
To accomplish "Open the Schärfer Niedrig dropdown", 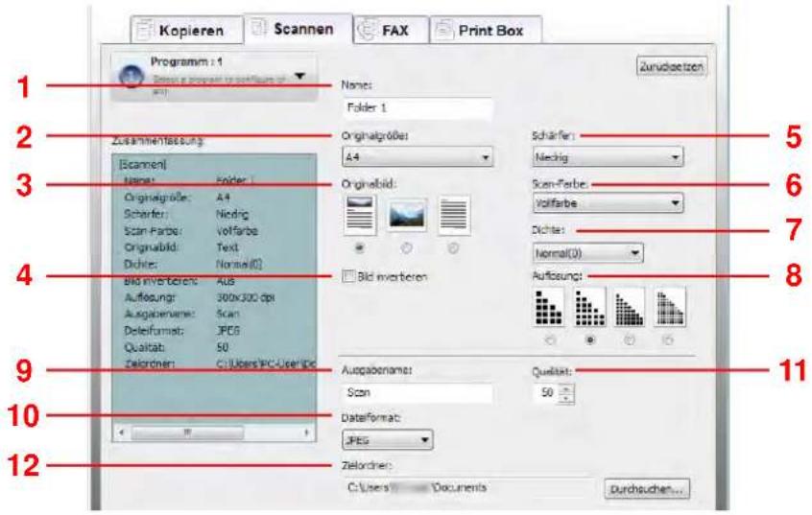I will click(608, 157).
